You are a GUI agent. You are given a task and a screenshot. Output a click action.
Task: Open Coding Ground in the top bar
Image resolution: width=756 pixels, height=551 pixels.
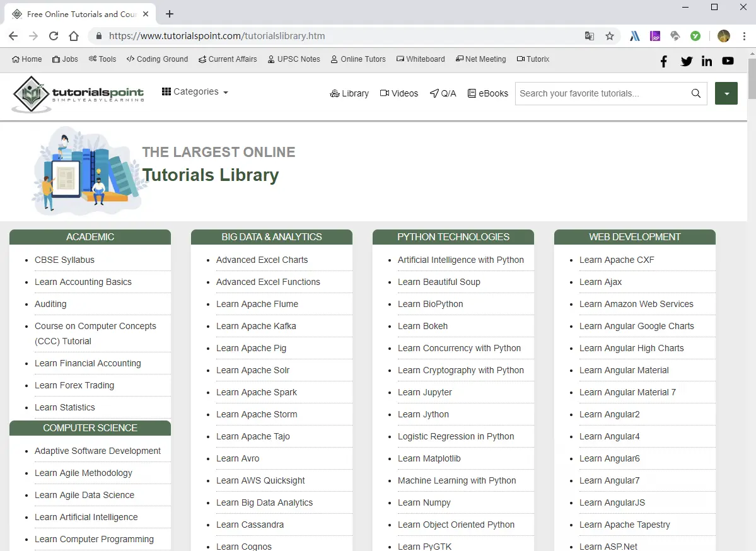pos(157,59)
